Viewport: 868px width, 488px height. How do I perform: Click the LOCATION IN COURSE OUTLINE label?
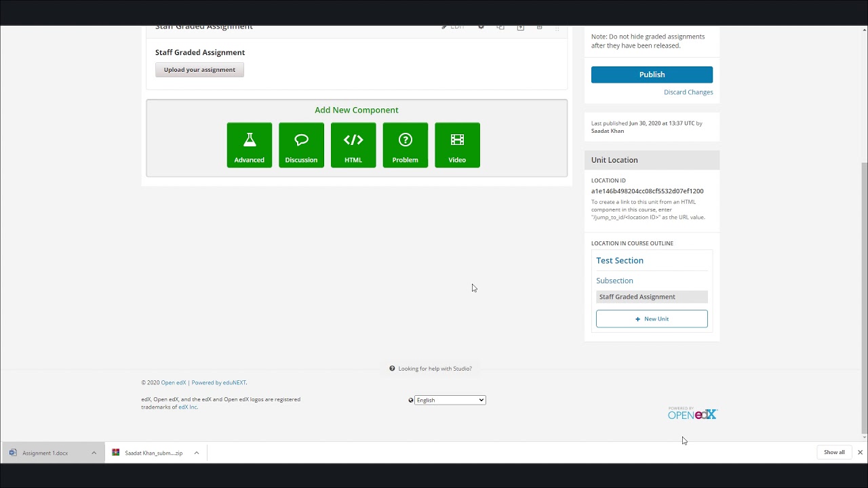pyautogui.click(x=632, y=243)
